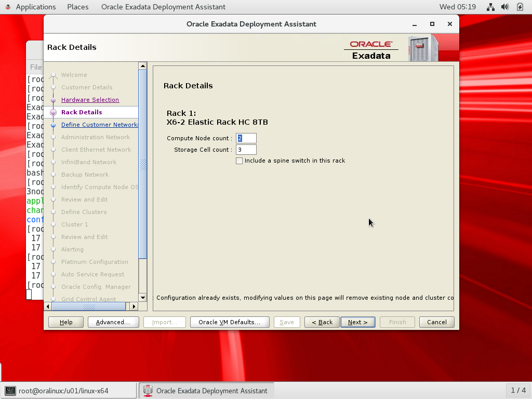Proceed with the Next button
This screenshot has width=532, height=399.
click(x=357, y=322)
